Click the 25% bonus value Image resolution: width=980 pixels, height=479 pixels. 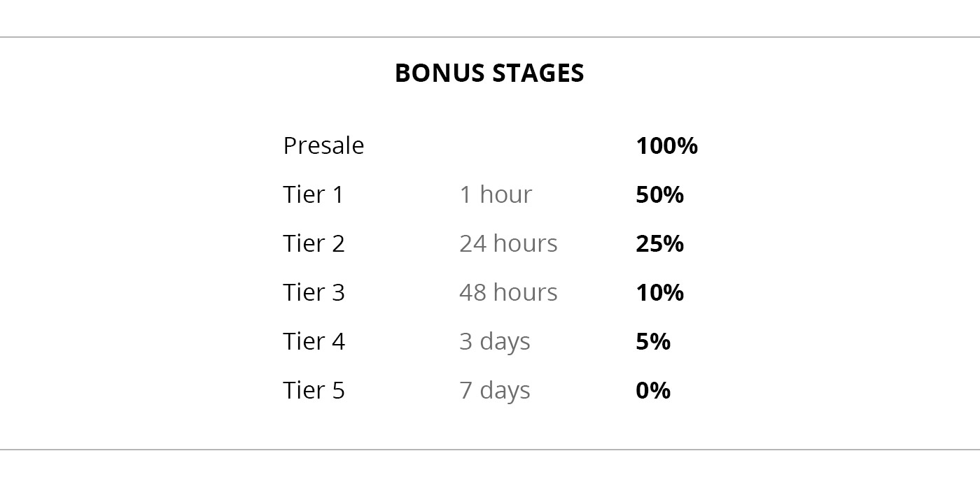pos(659,243)
